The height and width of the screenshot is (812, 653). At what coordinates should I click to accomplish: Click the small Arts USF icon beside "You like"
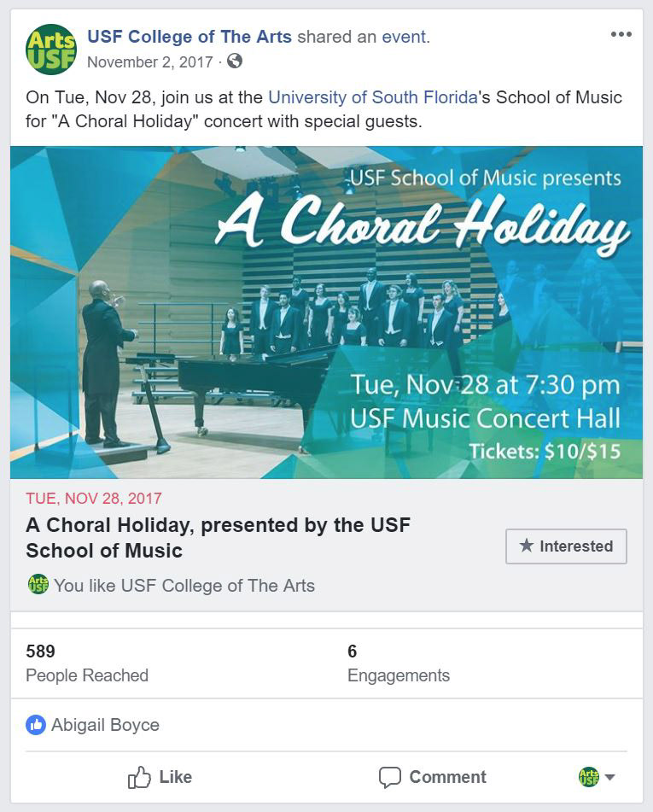pos(38,585)
